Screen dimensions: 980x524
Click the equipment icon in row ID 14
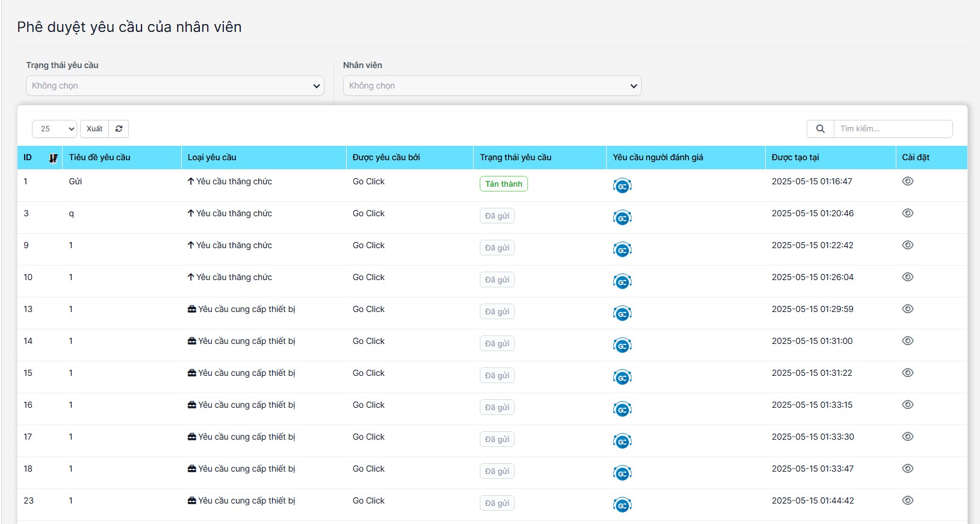pyautogui.click(x=192, y=342)
